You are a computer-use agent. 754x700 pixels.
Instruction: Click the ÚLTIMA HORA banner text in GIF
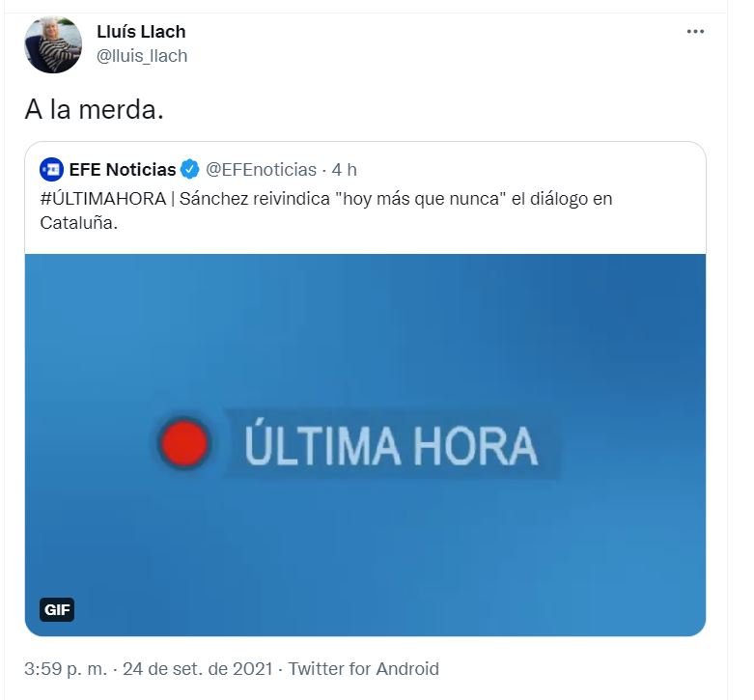[391, 444]
